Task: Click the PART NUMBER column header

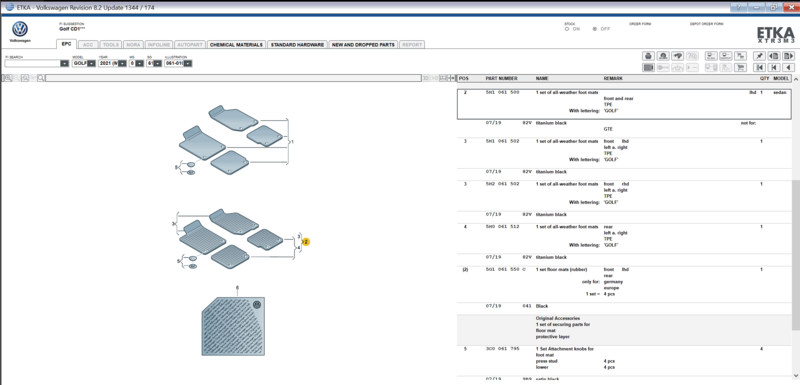Action: click(502, 79)
